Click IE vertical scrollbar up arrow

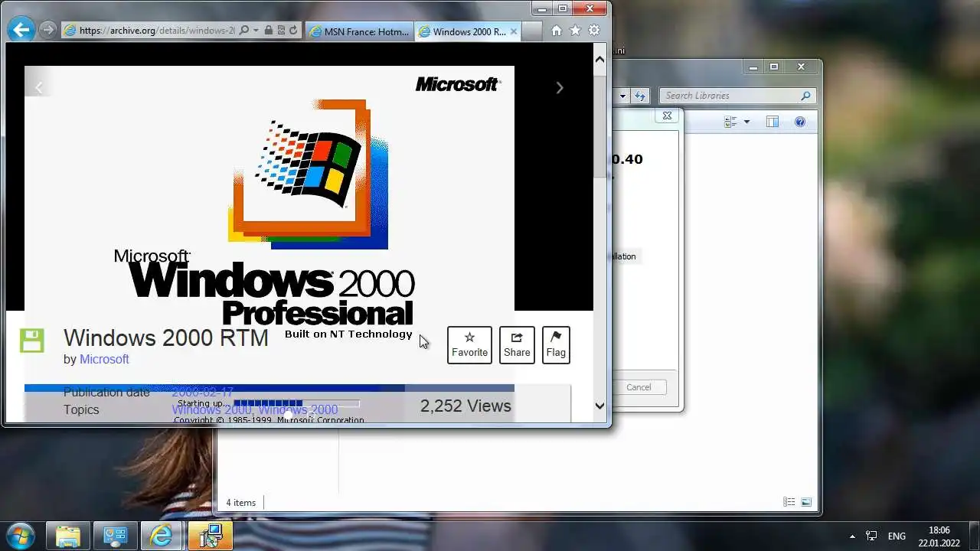pos(599,59)
